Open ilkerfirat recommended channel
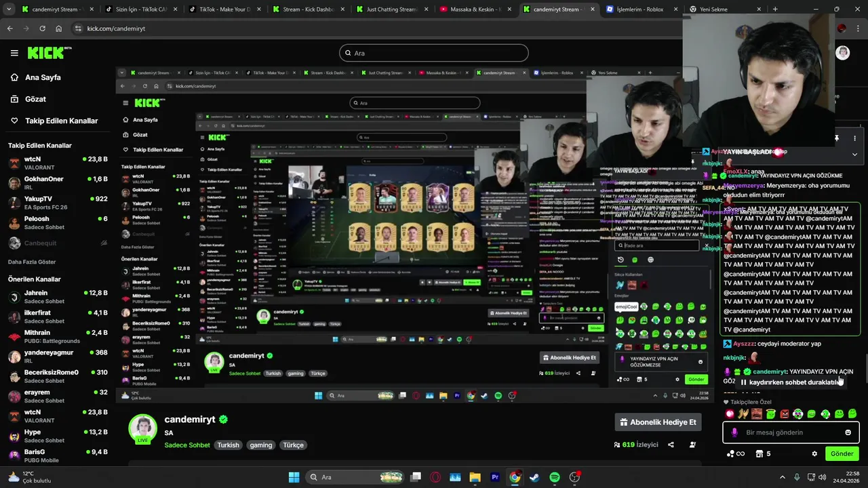The image size is (868, 488). click(x=58, y=317)
